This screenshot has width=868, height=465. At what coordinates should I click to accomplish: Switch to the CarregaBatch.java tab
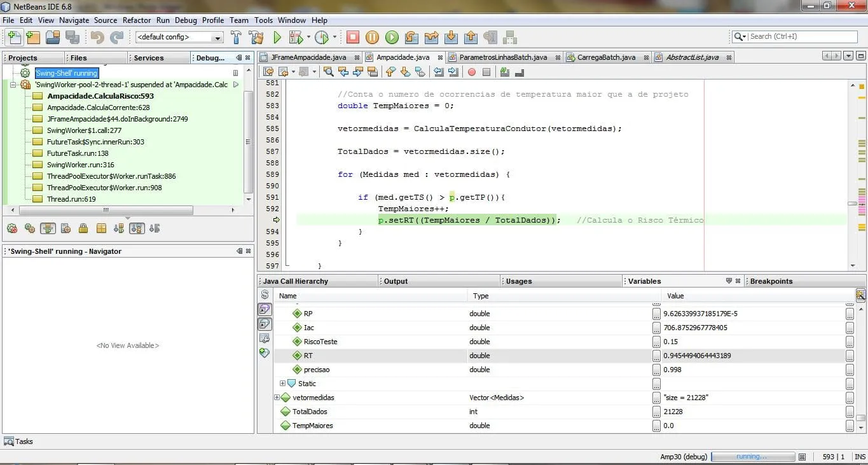(x=606, y=57)
